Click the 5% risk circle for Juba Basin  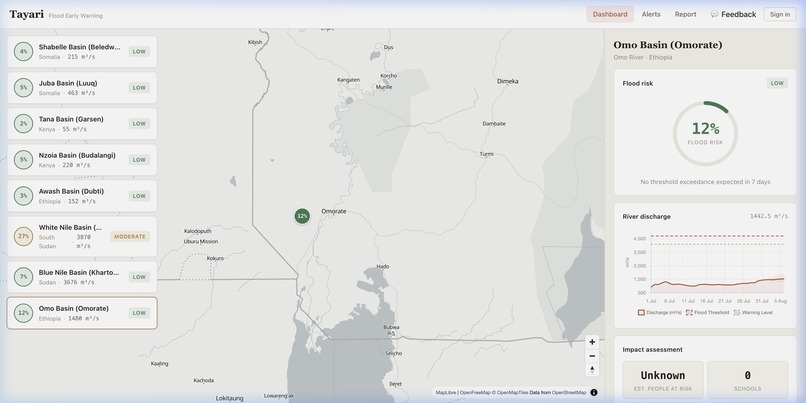coord(23,88)
